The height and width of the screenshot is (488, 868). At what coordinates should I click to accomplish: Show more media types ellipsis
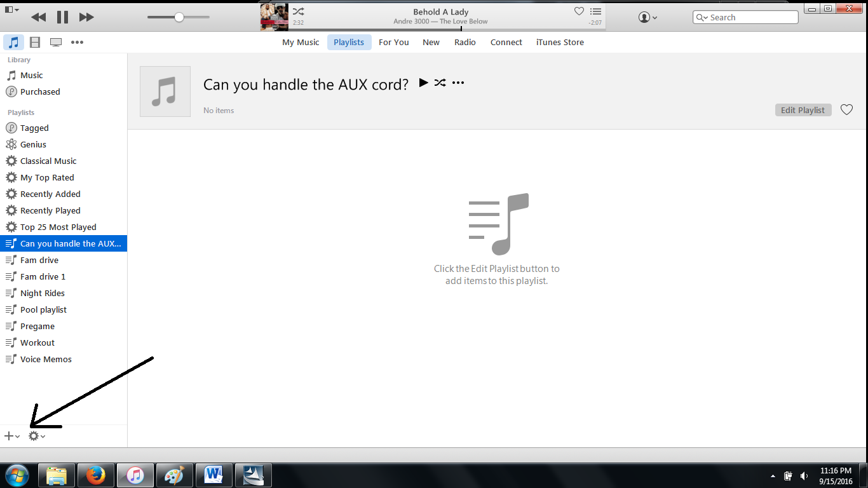click(77, 43)
